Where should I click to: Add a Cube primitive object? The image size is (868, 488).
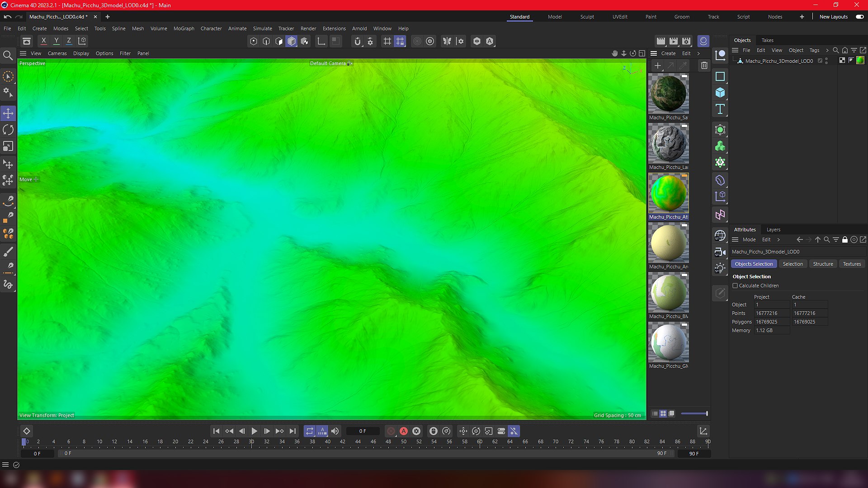[x=720, y=93]
